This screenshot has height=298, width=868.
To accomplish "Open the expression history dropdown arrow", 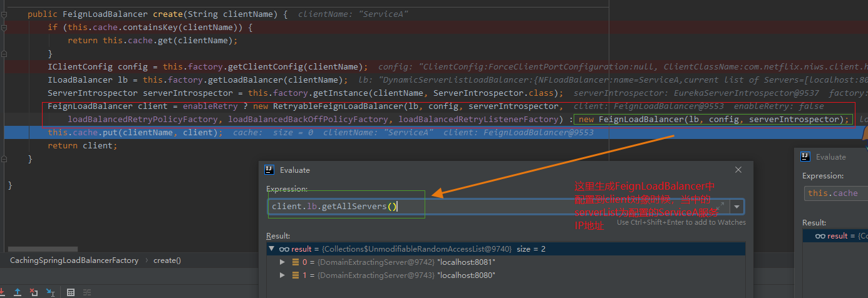I will [737, 207].
